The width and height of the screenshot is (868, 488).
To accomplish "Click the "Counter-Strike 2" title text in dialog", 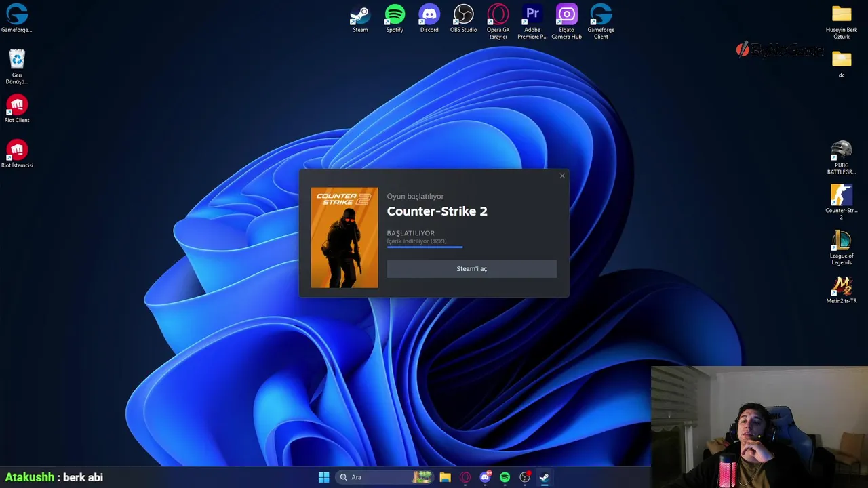I will coord(437,211).
